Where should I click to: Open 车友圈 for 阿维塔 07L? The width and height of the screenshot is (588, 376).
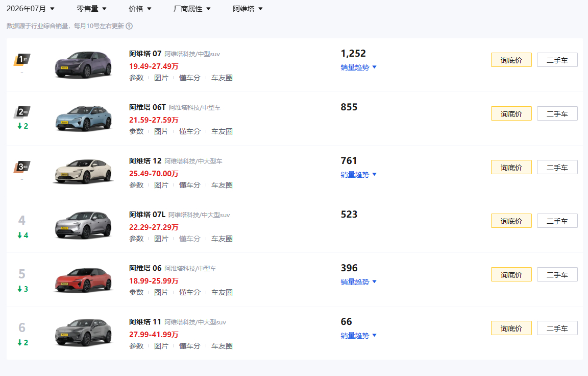click(222, 239)
